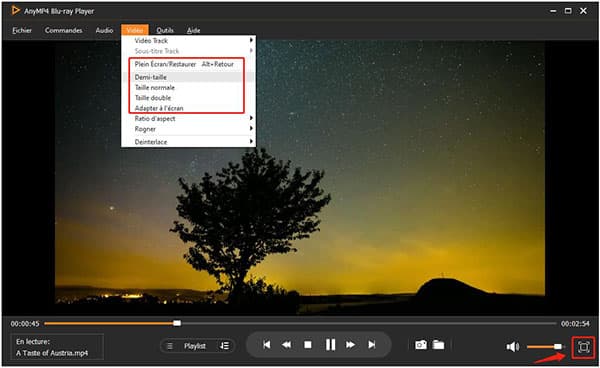Click the playback progress slider handle
Viewport: 600px width, 368px height.
pos(177,323)
